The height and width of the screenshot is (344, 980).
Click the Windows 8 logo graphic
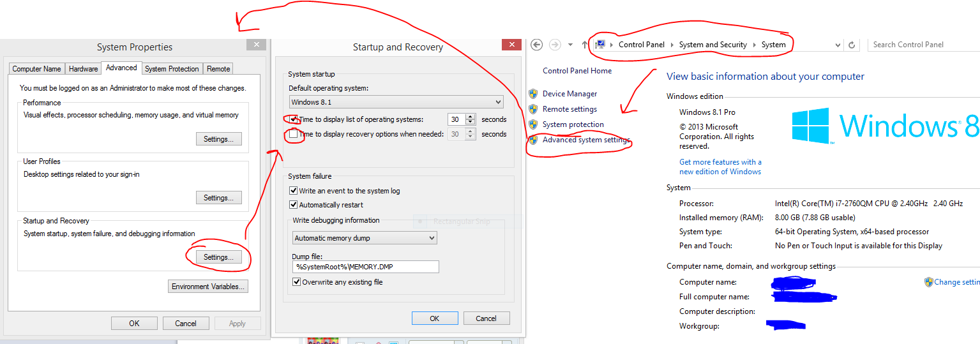(x=886, y=126)
